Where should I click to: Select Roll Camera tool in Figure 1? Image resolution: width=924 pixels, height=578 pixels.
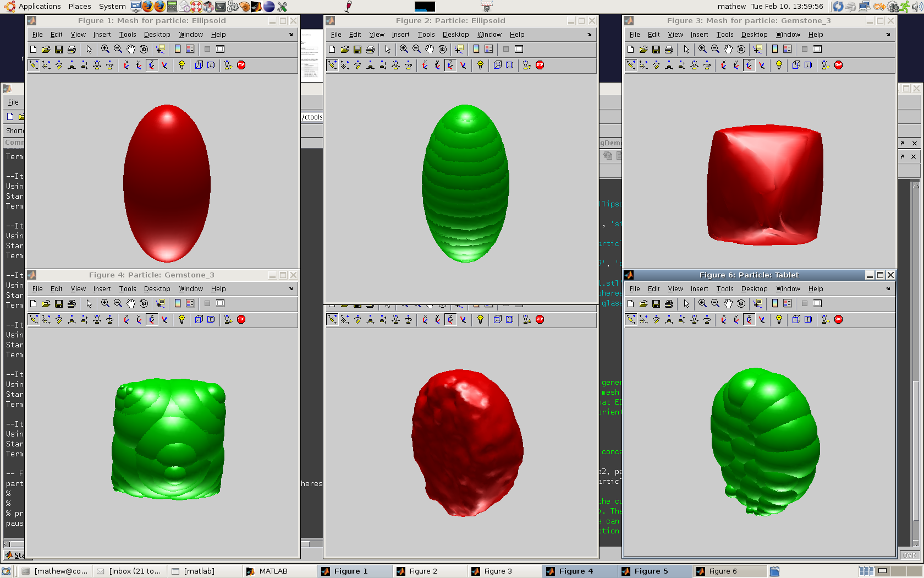109,65
